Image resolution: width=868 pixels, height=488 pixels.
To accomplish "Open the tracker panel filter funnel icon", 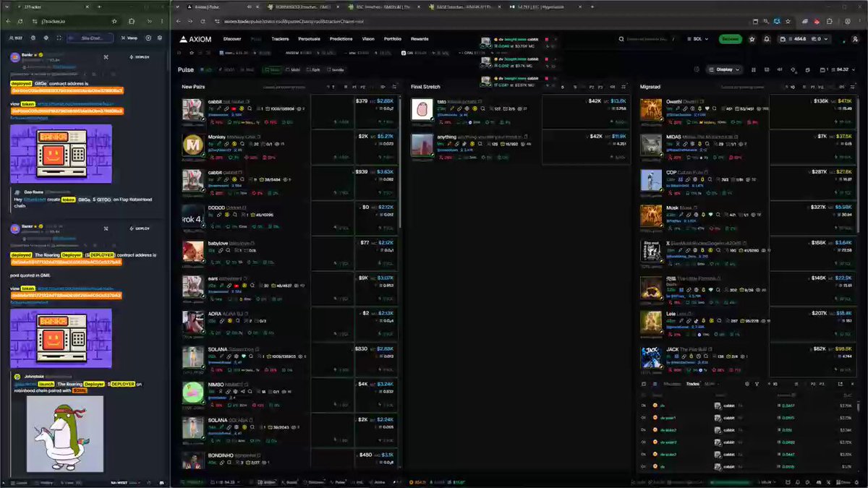I will click(x=757, y=384).
